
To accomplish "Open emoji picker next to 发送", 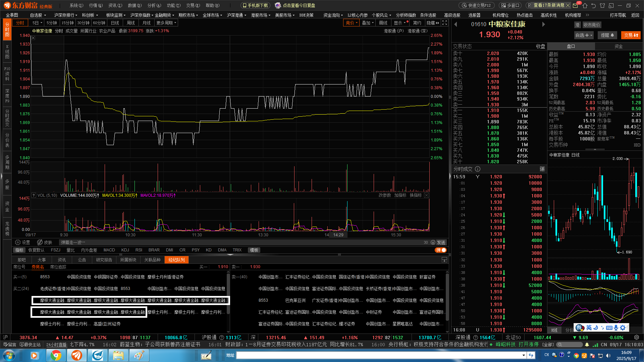I will (433, 242).
